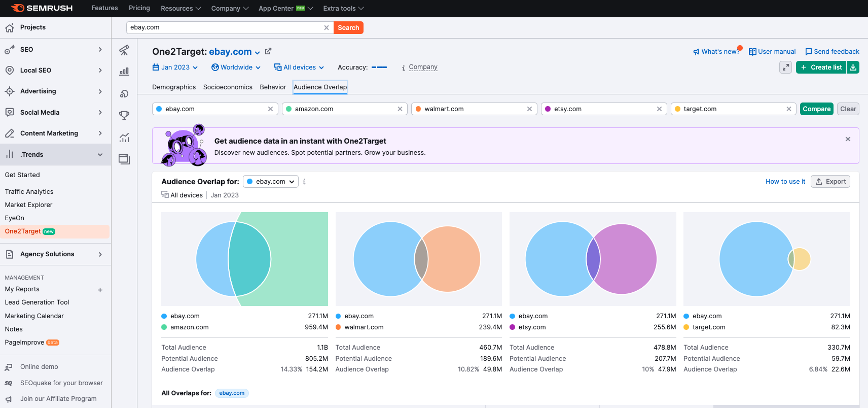Viewport: 868px width, 408px height.
Task: Click the telescope icon in the secondary sidebar
Action: tap(124, 50)
